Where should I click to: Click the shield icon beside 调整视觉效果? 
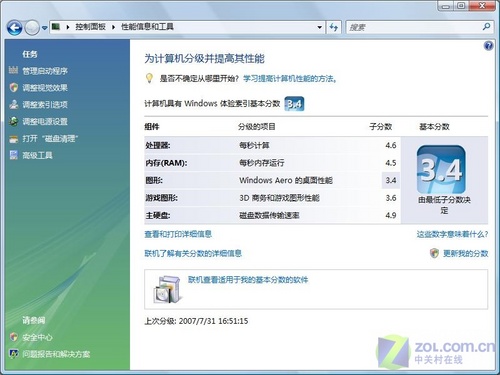(14, 87)
